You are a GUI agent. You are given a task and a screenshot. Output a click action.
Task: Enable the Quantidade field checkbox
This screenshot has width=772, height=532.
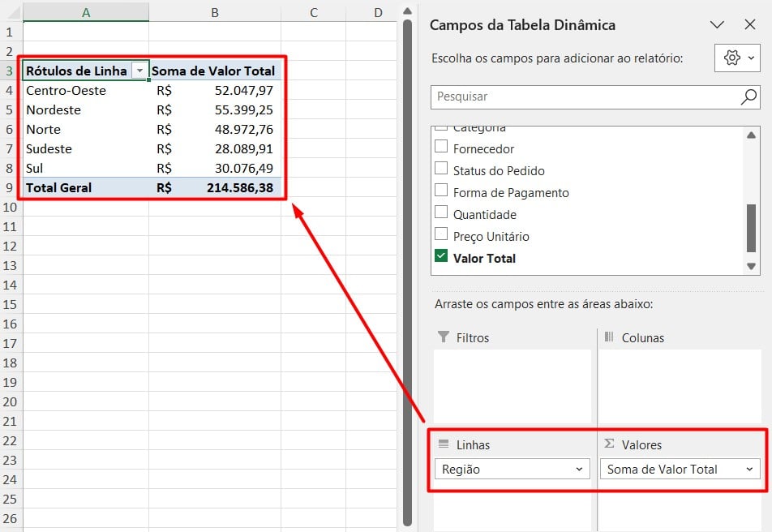coord(441,214)
